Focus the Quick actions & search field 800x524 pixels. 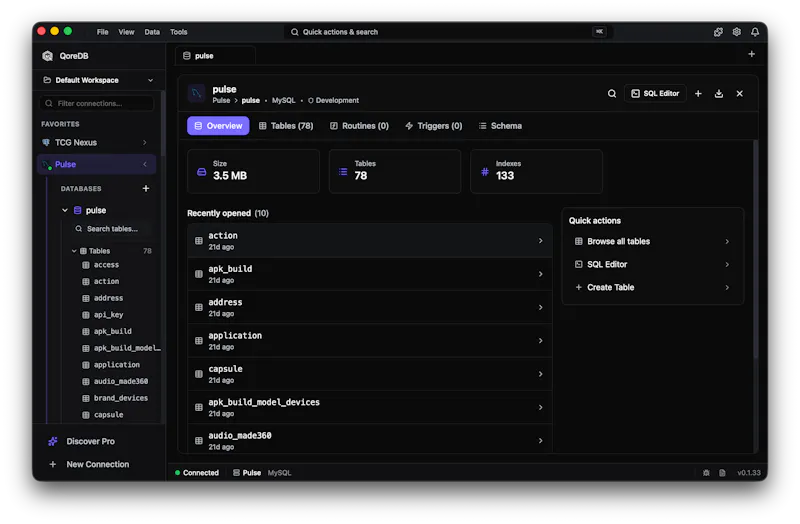[448, 32]
